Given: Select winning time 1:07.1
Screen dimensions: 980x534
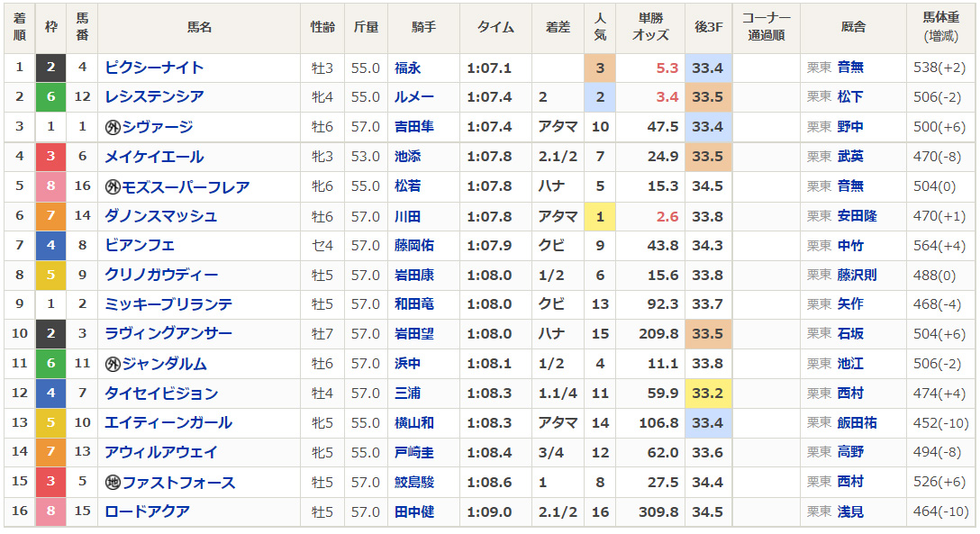Looking at the screenshot, I should pos(489,68).
